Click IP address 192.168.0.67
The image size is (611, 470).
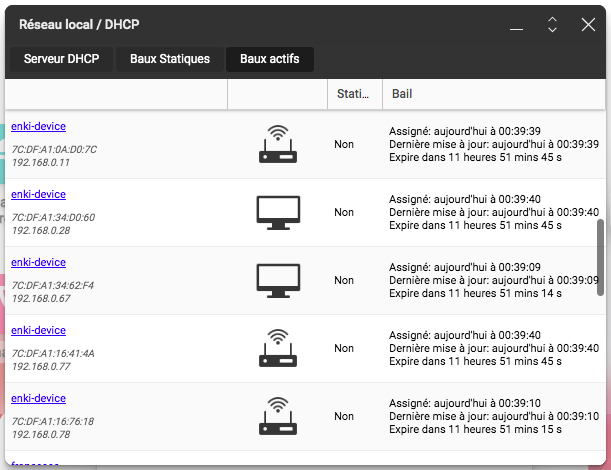point(41,299)
